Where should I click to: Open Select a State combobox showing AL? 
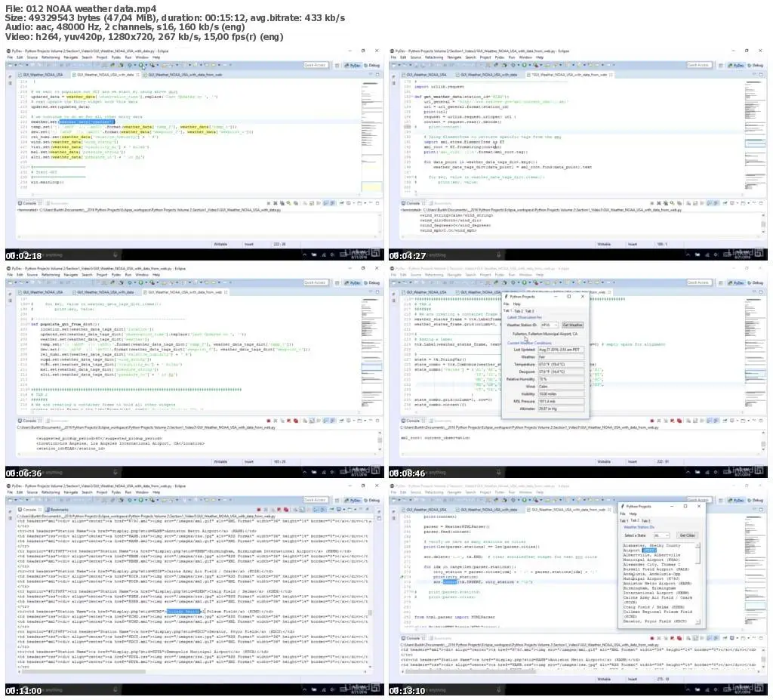pyautogui.click(x=661, y=535)
